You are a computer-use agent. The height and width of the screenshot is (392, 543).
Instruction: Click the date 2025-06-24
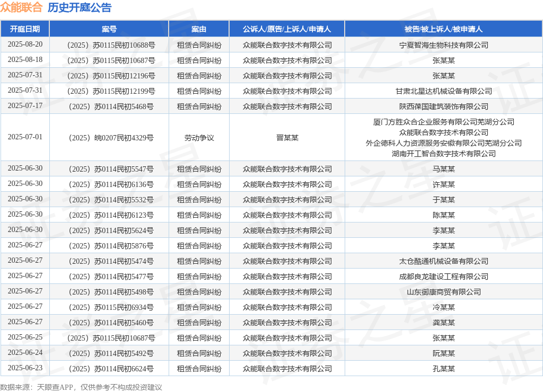(25, 352)
